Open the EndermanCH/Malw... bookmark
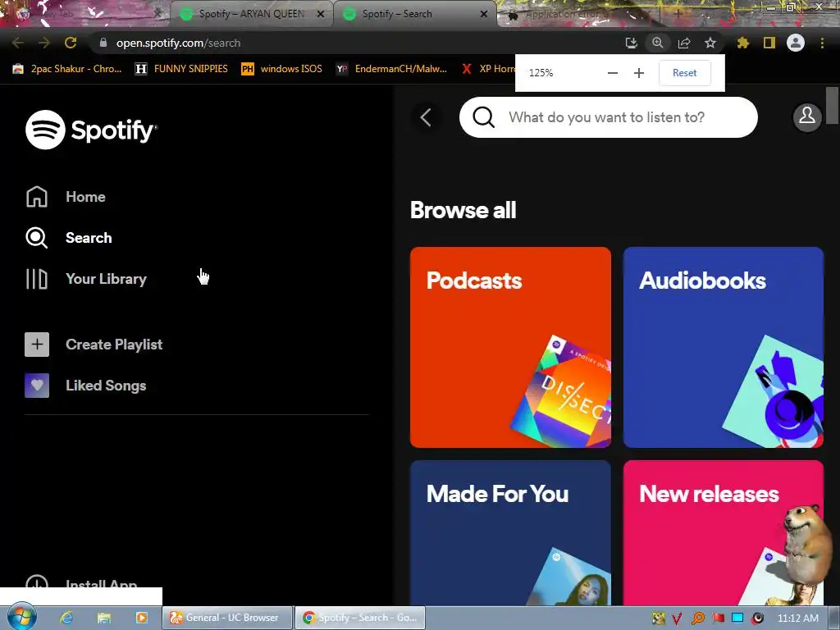 click(x=391, y=69)
